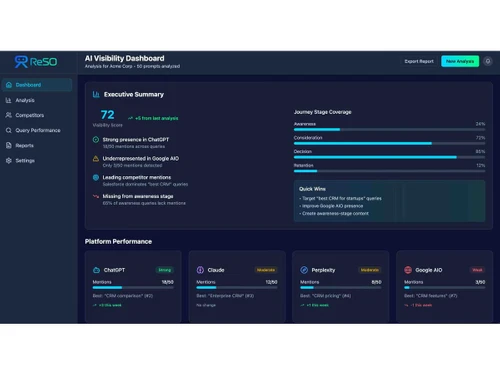The image size is (500, 375).
Task: Click the visibility score value 72
Action: click(x=107, y=115)
